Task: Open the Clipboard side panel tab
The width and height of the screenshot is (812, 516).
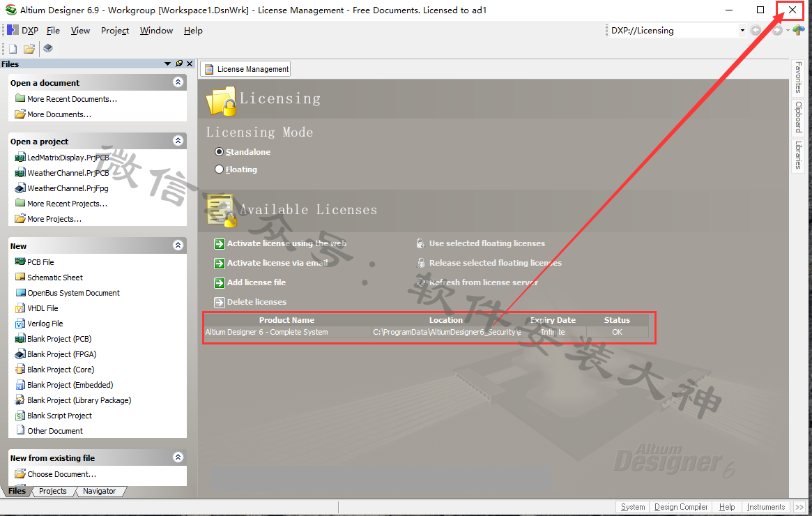Action: [798, 117]
